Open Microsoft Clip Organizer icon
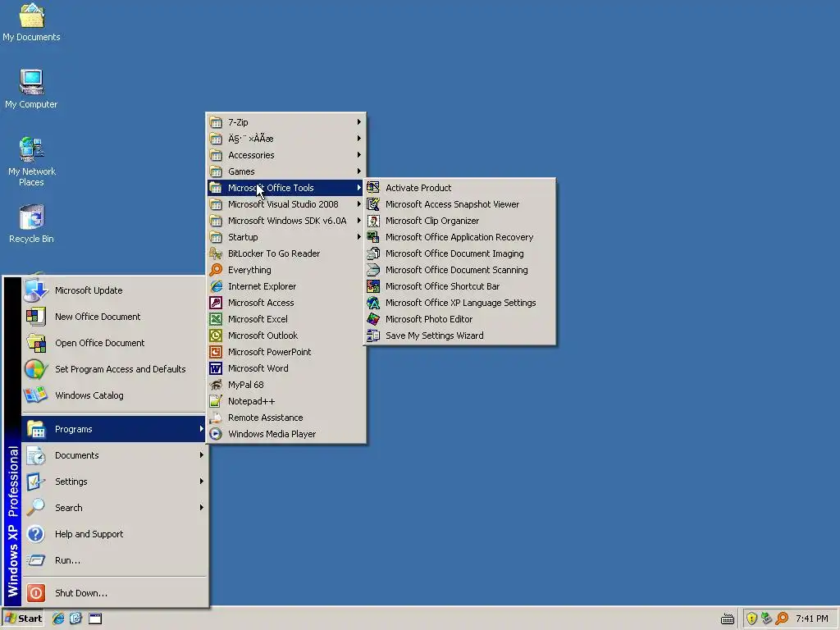840x630 pixels. point(373,221)
